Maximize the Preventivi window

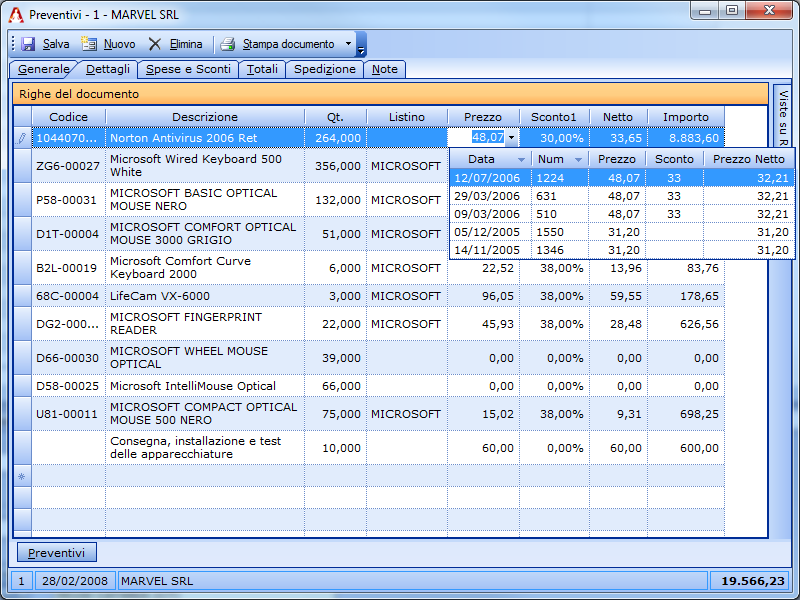click(x=732, y=10)
